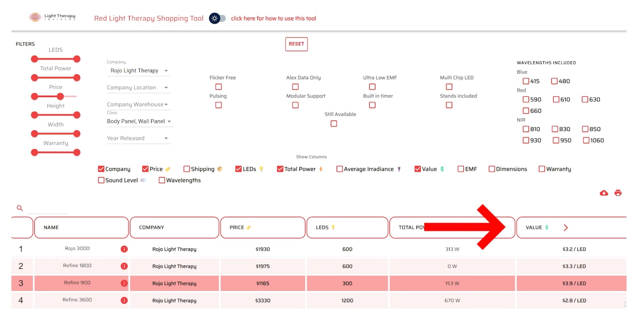Show the Average Irradiance column
The height and width of the screenshot is (315, 644).
tap(340, 169)
